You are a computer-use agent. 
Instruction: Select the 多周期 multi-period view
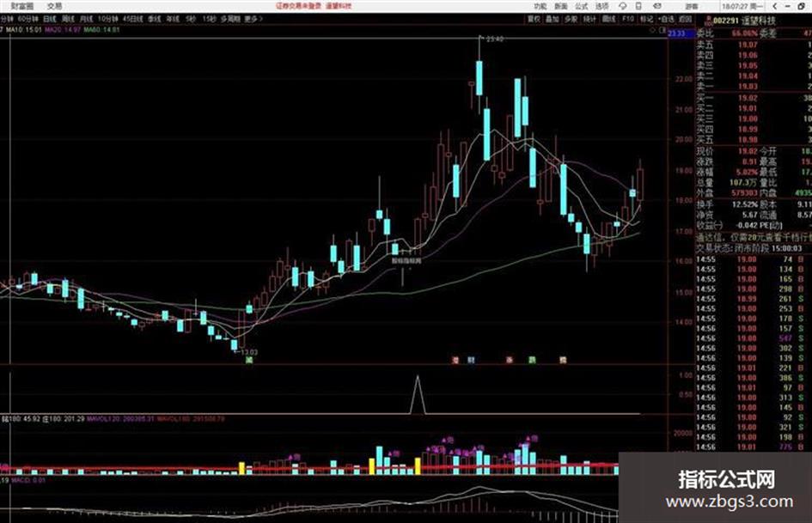pyautogui.click(x=230, y=19)
